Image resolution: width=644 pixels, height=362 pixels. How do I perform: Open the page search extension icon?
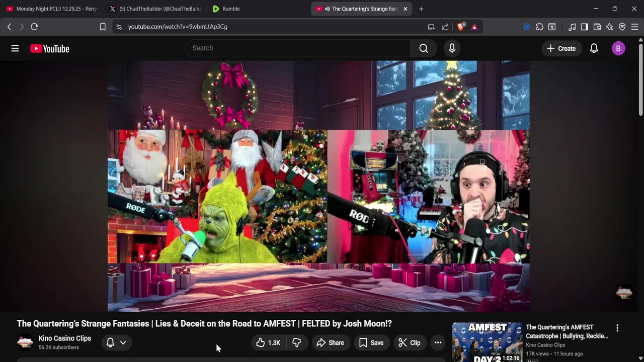pos(552,27)
